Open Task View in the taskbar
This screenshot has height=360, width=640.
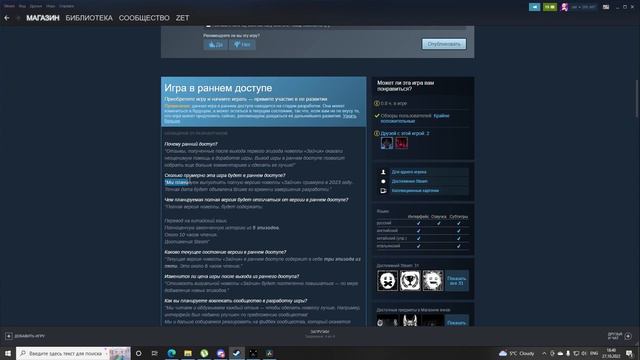coord(155,353)
